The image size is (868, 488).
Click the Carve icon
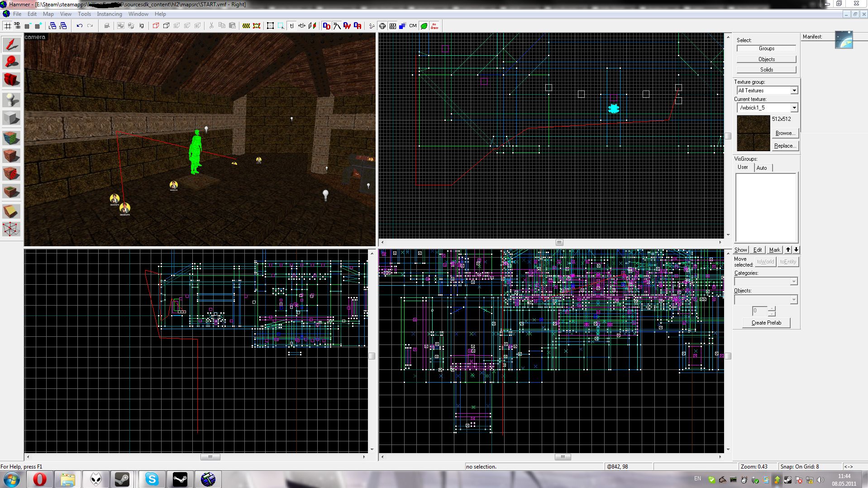point(107,26)
